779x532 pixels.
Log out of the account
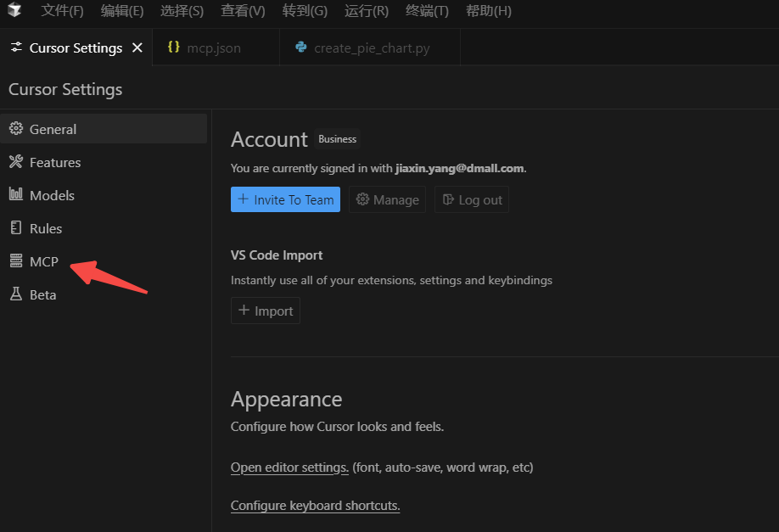click(472, 199)
